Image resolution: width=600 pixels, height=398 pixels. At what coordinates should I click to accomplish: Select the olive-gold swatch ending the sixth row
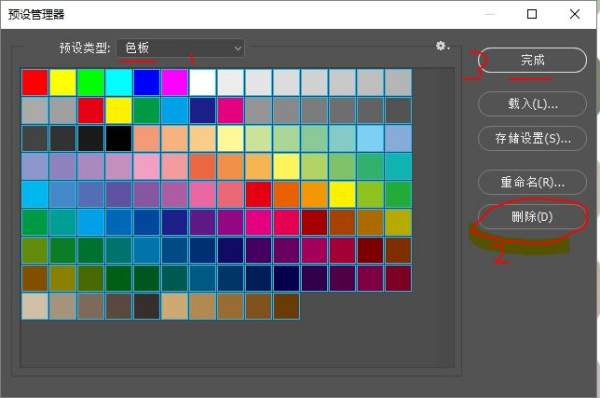(x=398, y=222)
